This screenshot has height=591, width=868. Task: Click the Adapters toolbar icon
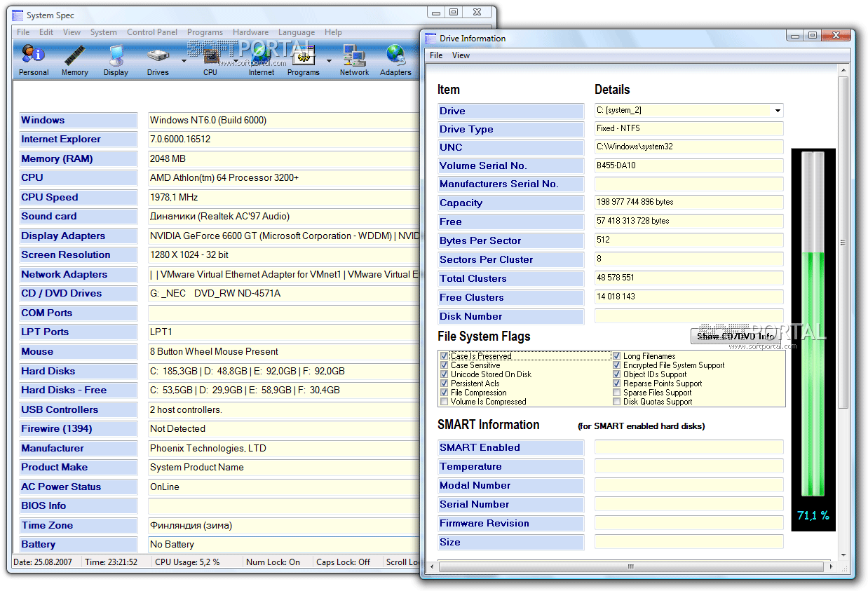pos(395,60)
